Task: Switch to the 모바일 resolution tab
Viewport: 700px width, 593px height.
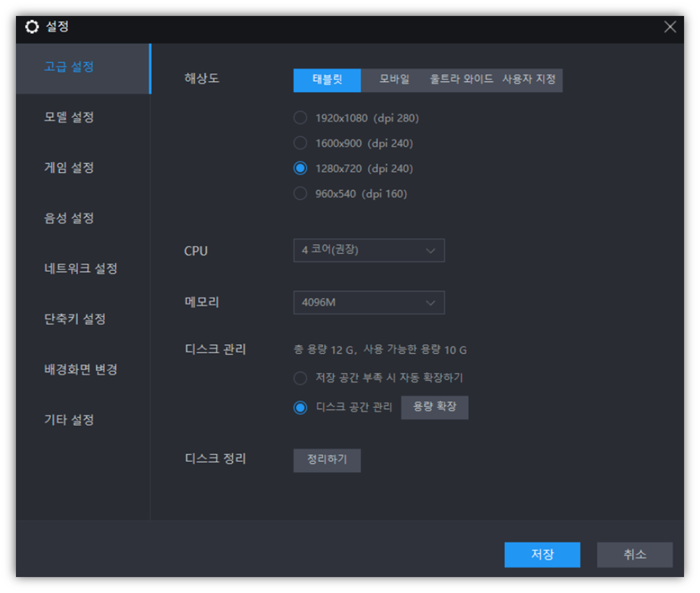Action: 393,80
